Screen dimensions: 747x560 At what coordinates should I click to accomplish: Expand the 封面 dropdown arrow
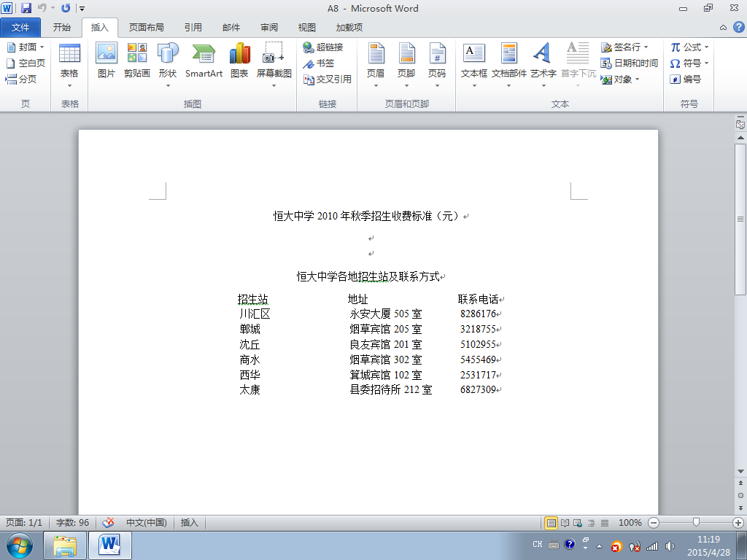tap(42, 47)
